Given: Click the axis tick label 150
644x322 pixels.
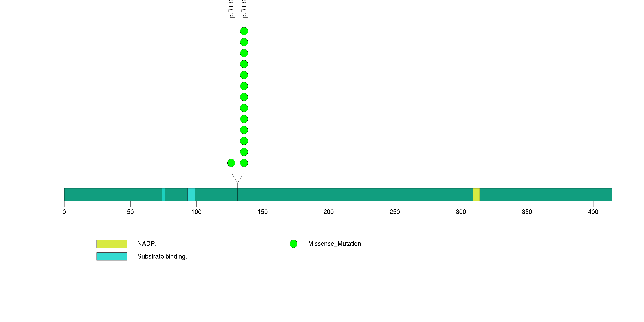Looking at the screenshot, I should (x=262, y=212).
